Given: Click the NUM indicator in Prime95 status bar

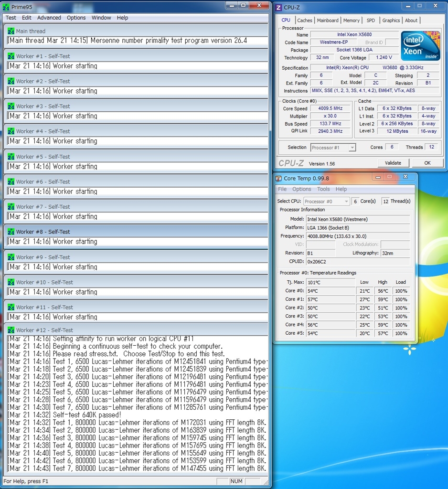Looking at the screenshot, I should click(236, 481).
